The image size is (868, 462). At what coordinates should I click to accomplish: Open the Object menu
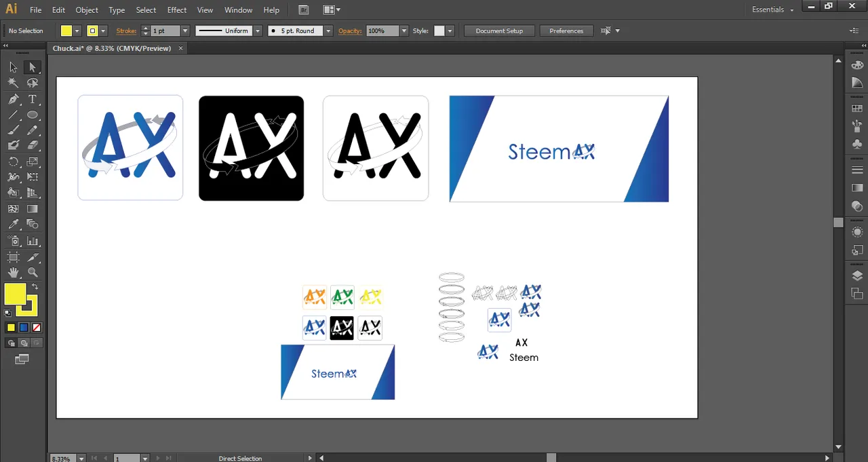point(87,10)
